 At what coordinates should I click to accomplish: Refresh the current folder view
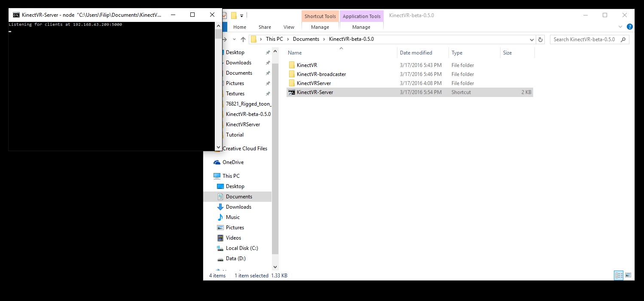(541, 40)
